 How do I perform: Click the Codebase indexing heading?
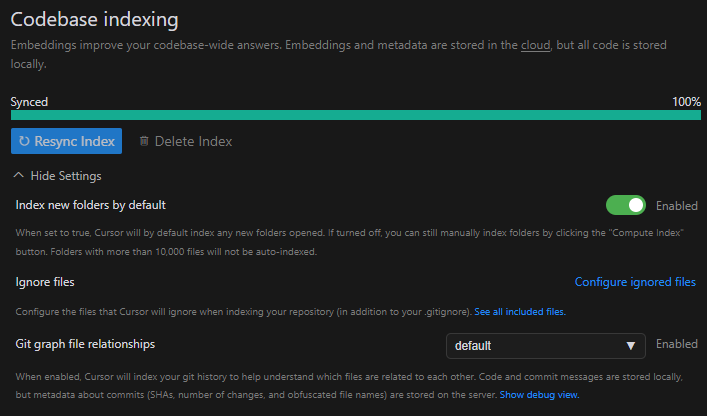(x=95, y=20)
